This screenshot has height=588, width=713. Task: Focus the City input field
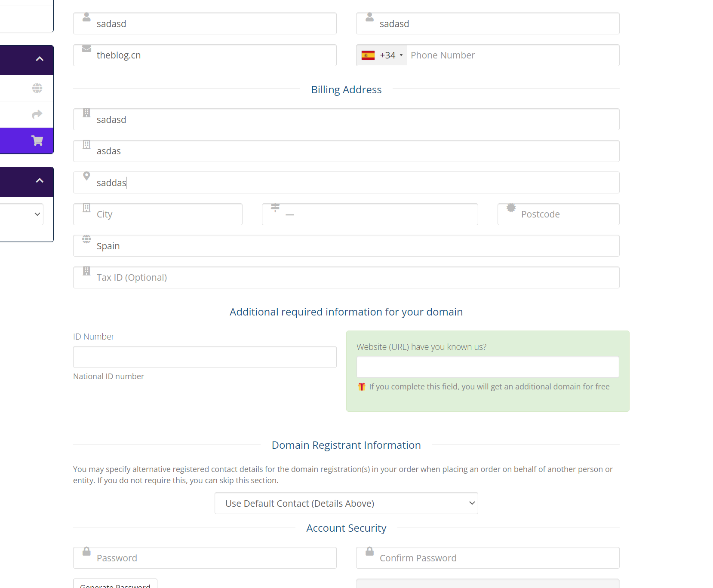(163, 214)
